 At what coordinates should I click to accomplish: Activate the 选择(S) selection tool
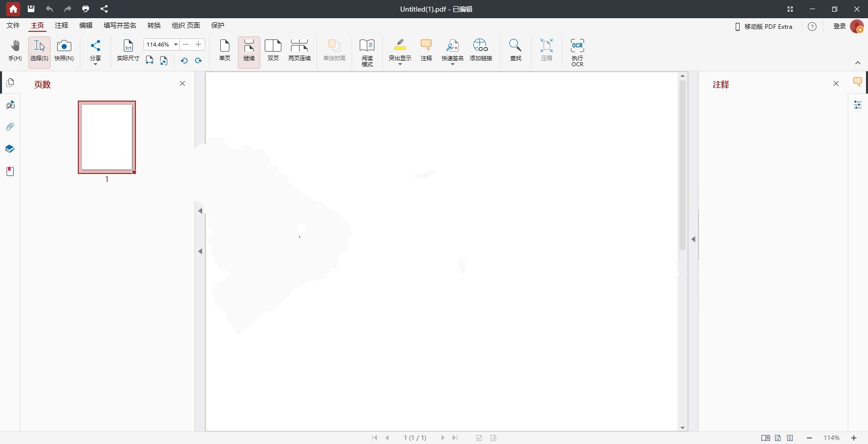click(39, 51)
